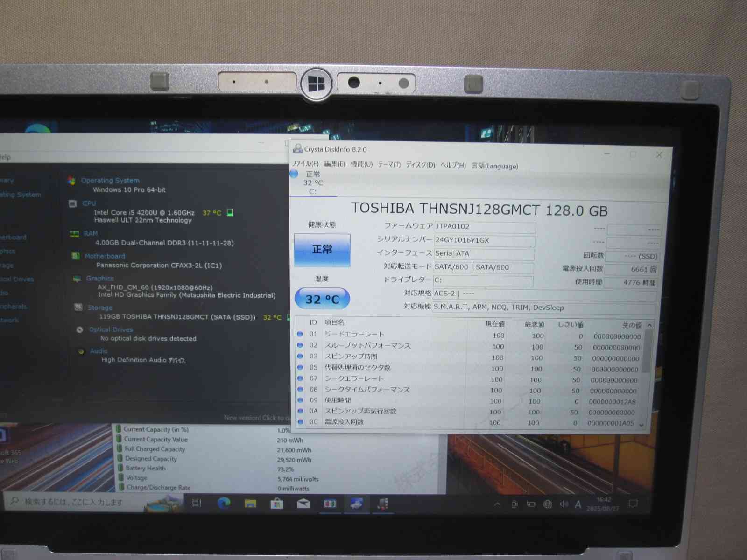Open File Explorer from the taskbar

coord(251,503)
